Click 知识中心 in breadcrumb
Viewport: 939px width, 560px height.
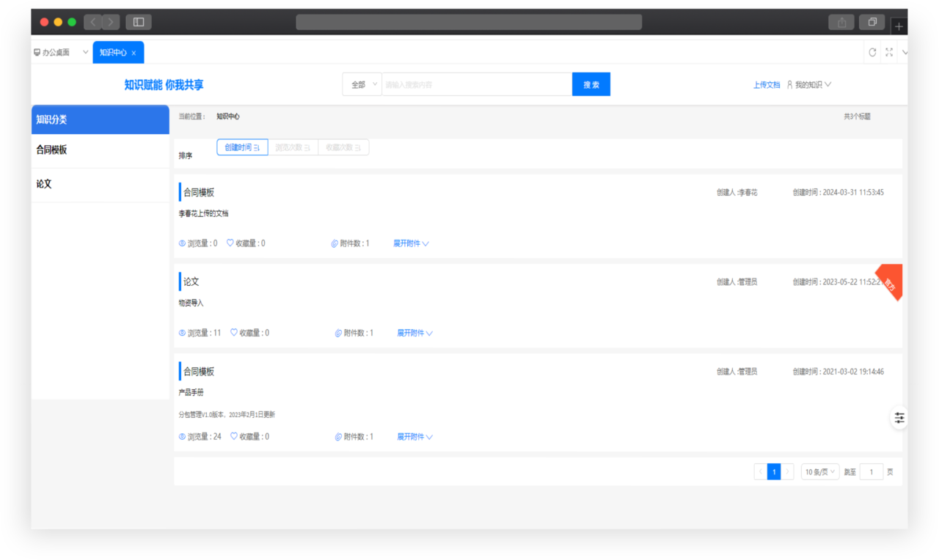tap(228, 117)
